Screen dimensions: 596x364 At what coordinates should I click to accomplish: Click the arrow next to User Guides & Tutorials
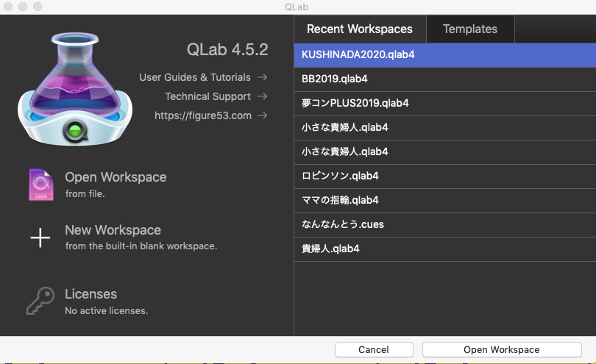[262, 77]
